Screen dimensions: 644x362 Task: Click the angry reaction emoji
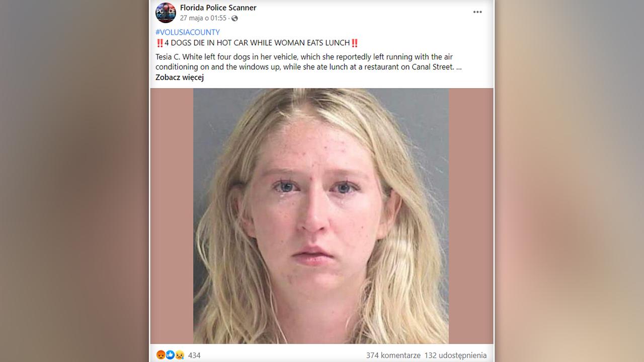(160, 355)
